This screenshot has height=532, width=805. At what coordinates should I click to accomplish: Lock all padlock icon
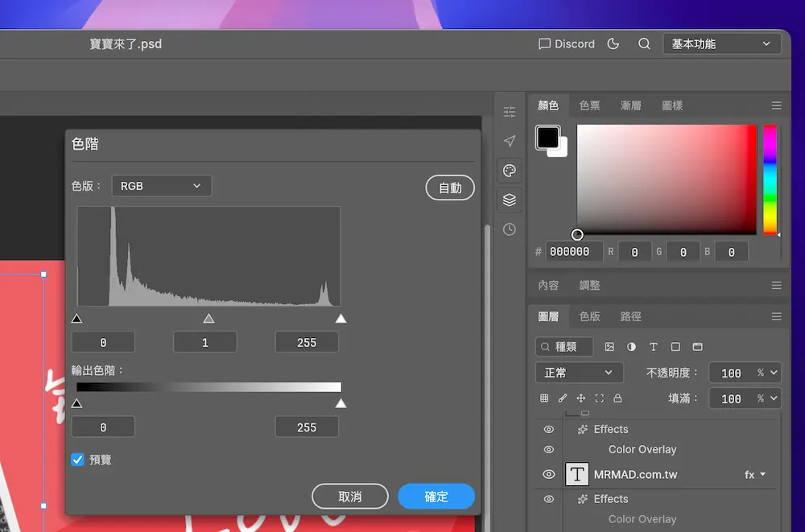click(x=617, y=398)
